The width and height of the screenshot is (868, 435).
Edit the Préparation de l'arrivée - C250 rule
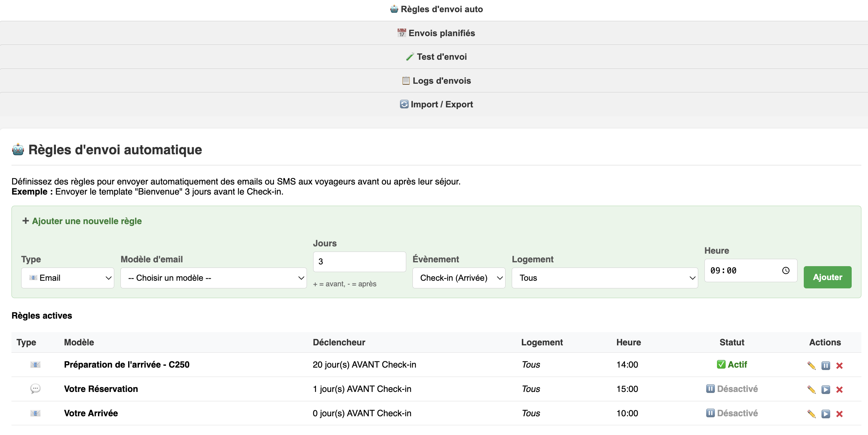[811, 366]
